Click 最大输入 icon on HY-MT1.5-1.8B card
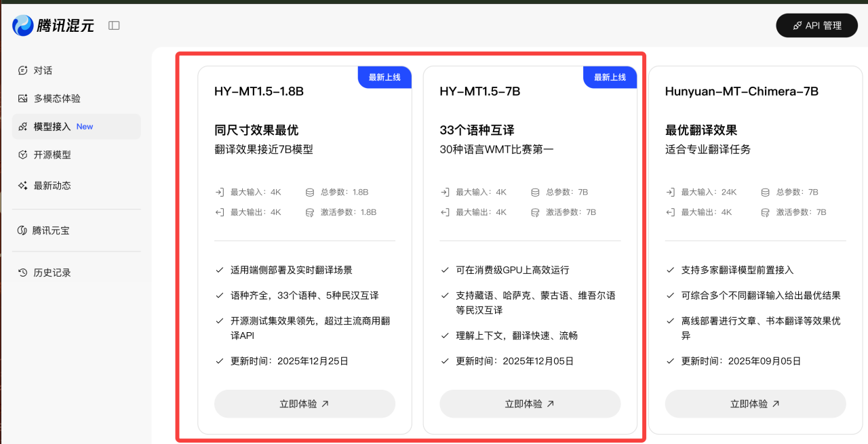This screenshot has height=444, width=868. pos(219,192)
